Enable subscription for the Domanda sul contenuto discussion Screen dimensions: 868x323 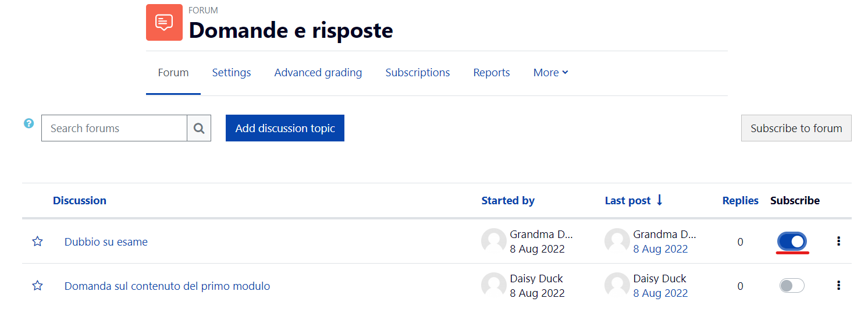792,285
